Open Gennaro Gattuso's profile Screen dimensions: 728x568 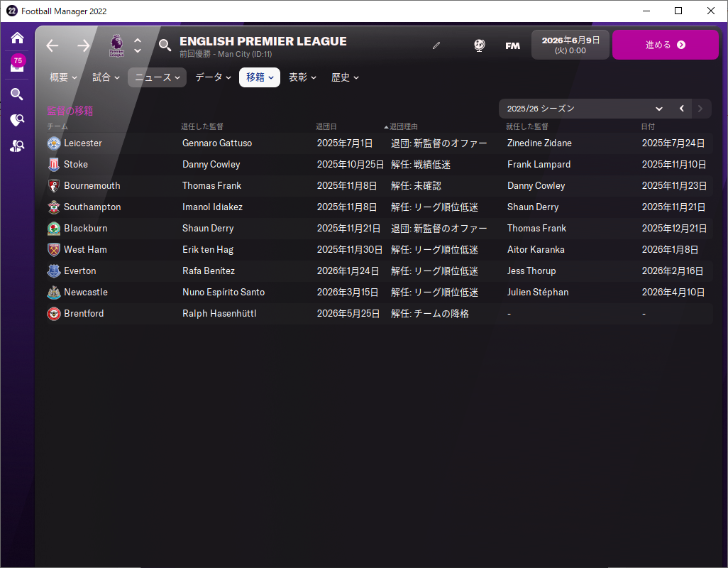click(217, 143)
